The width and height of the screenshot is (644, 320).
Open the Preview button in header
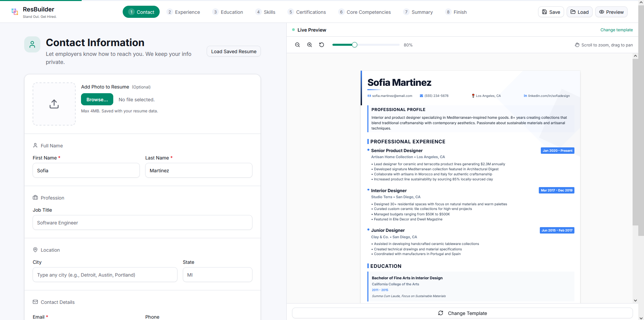[611, 12]
